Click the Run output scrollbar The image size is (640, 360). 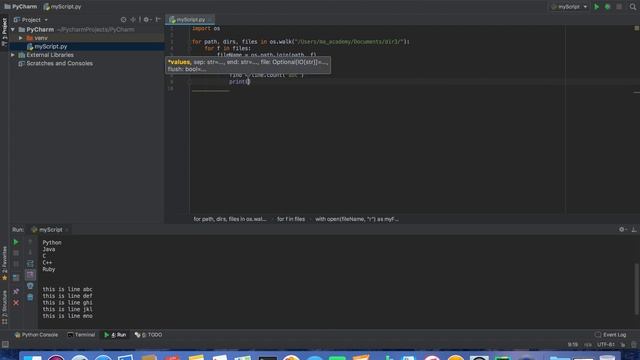[636, 289]
